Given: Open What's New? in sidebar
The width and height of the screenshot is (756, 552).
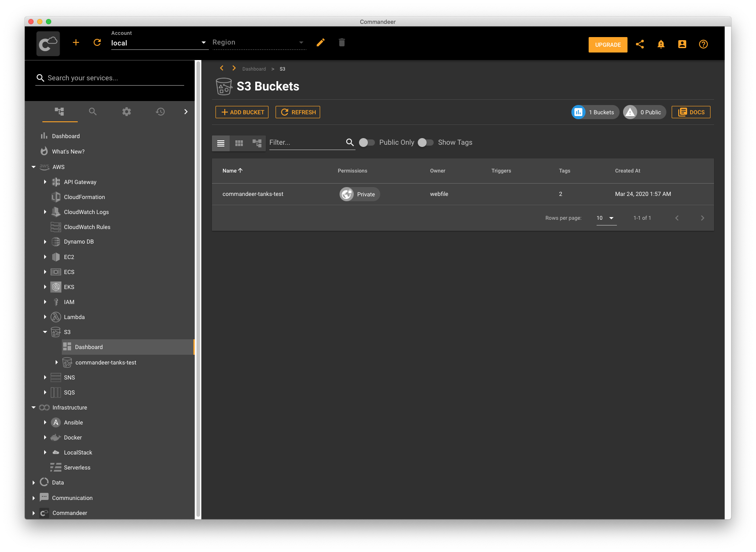Looking at the screenshot, I should (x=68, y=151).
